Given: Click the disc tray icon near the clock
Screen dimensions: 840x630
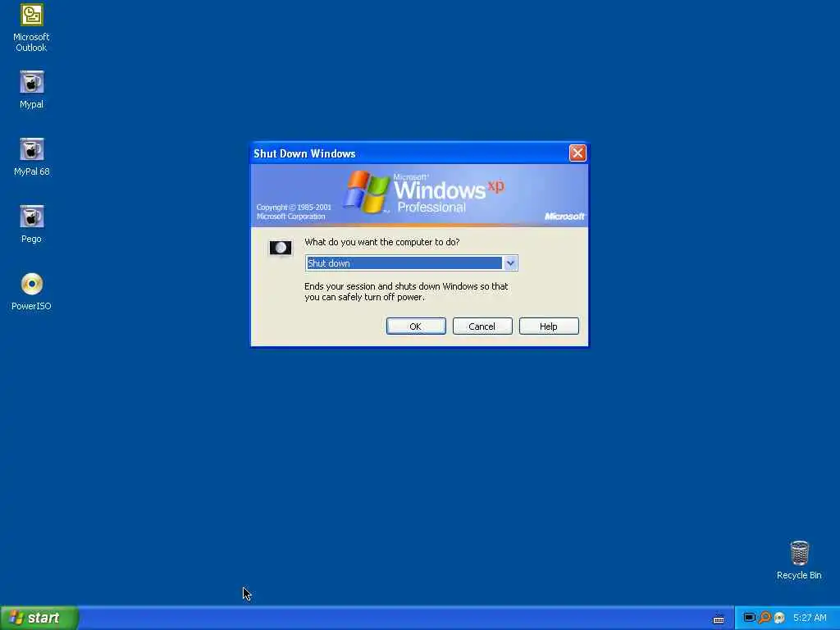Looking at the screenshot, I should tap(779, 618).
